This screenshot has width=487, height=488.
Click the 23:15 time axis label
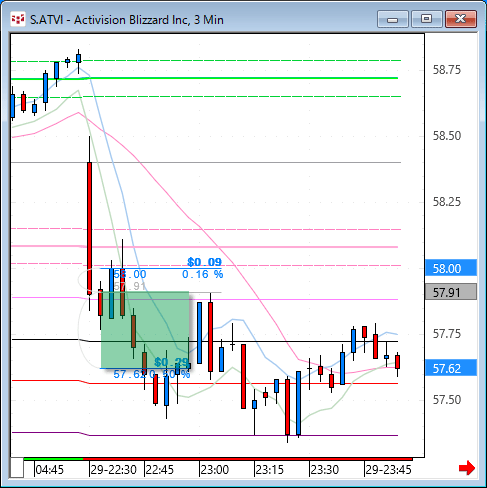[270, 470]
